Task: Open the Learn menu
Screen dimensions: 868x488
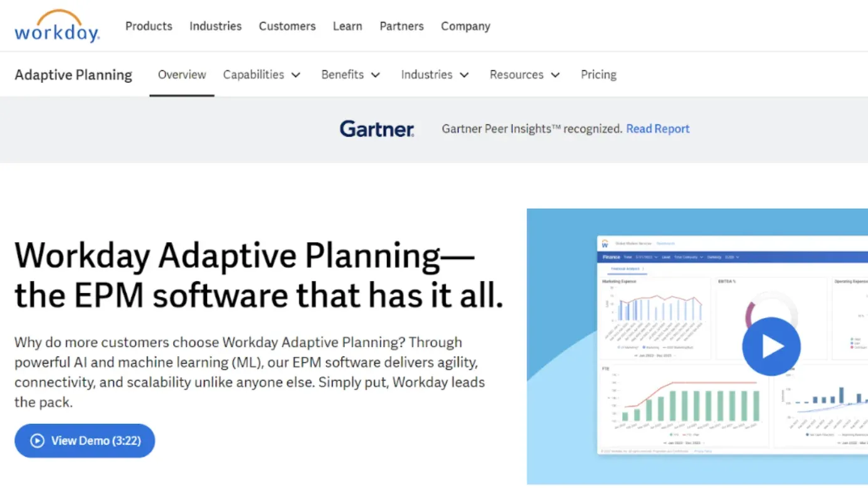Action: point(347,26)
